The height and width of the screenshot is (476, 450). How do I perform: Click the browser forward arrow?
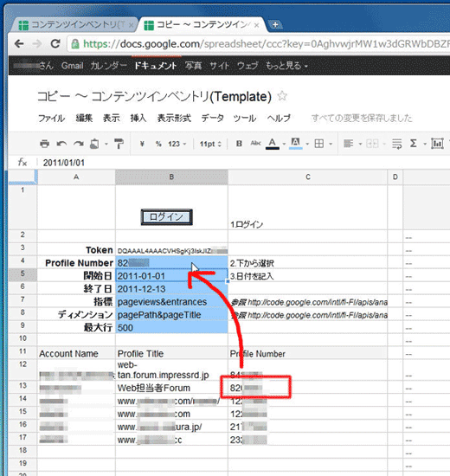(x=37, y=44)
